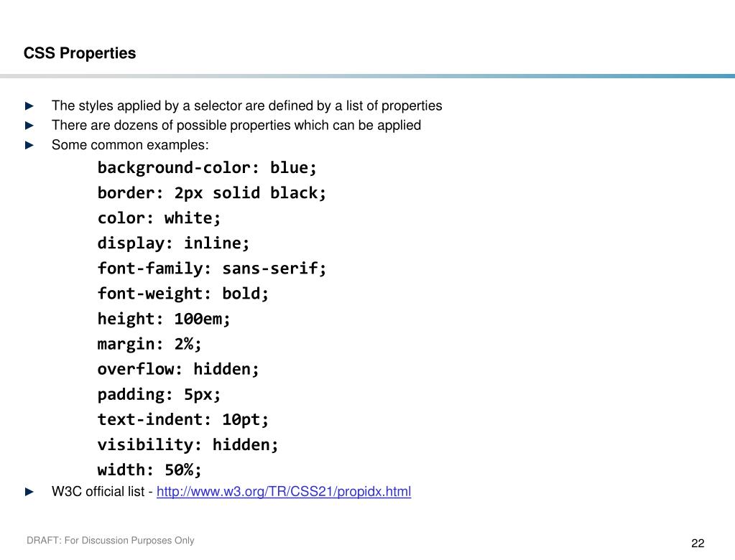Open the W3C propidx.html hyperlink

284,492
